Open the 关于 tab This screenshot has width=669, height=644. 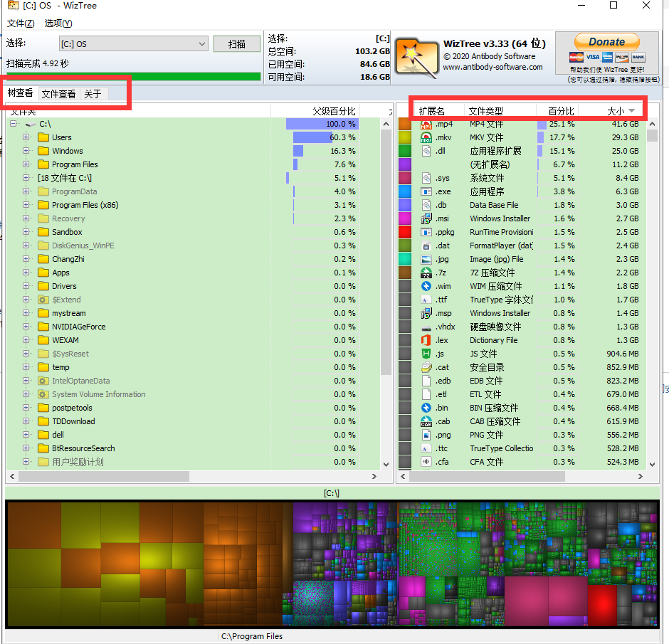pyautogui.click(x=93, y=94)
